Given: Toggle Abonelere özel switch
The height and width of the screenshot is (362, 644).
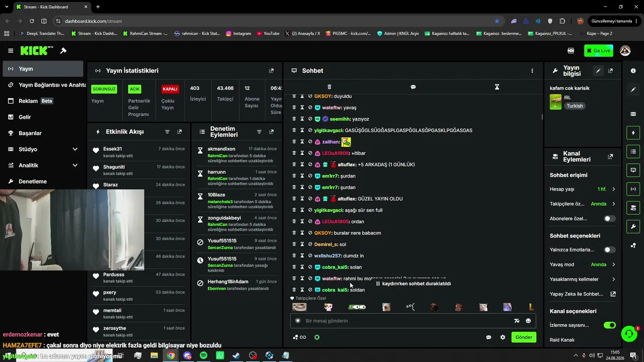Looking at the screenshot, I should (609, 219).
